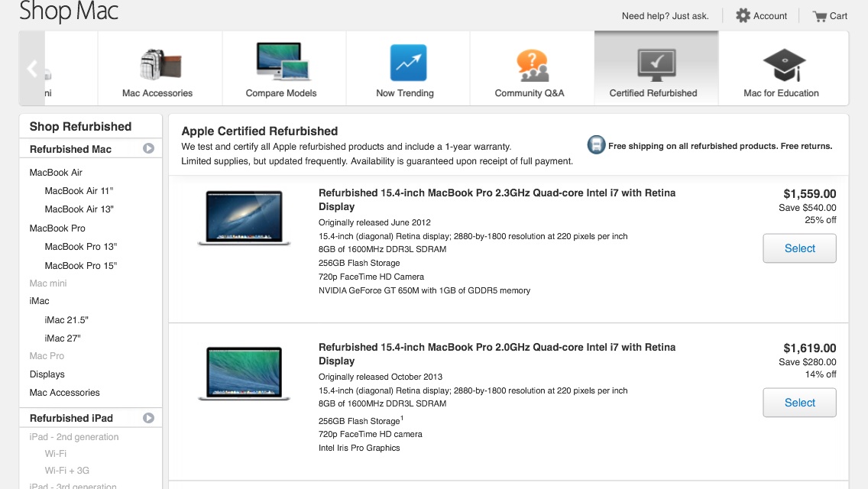This screenshot has width=868, height=489.
Task: Open the Mac for Education graduation cap icon
Action: (x=784, y=65)
